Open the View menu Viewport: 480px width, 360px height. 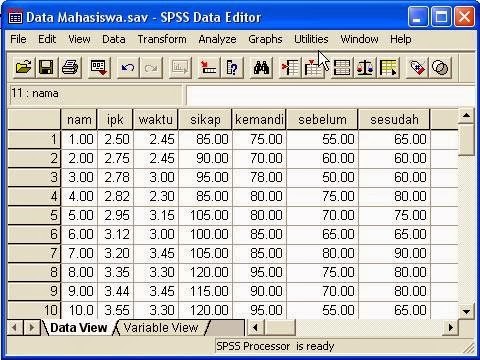[x=79, y=39]
